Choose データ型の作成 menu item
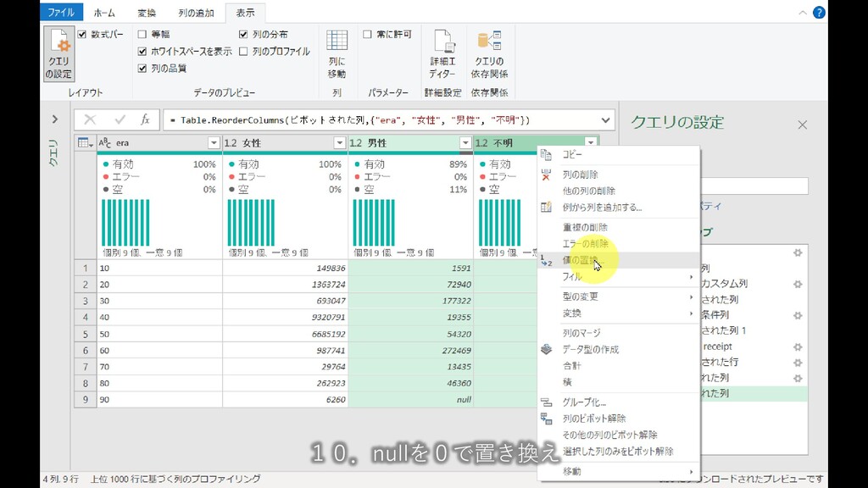868x488 pixels. pyautogui.click(x=619, y=350)
